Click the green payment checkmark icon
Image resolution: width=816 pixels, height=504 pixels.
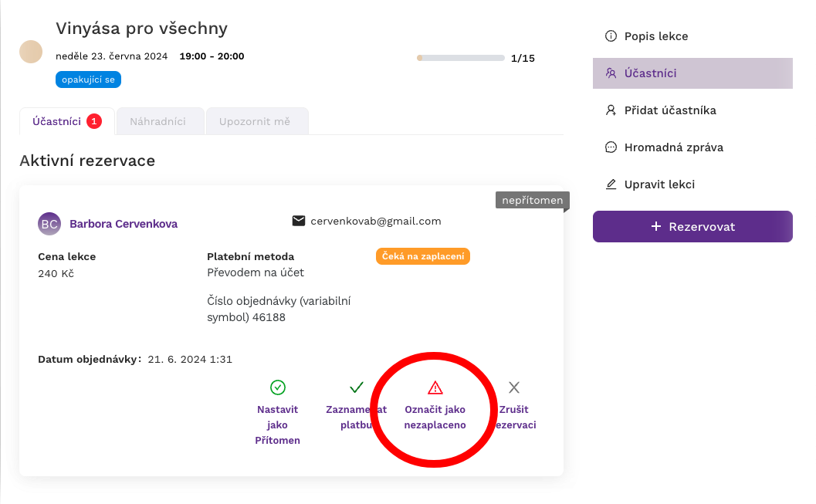point(357,387)
